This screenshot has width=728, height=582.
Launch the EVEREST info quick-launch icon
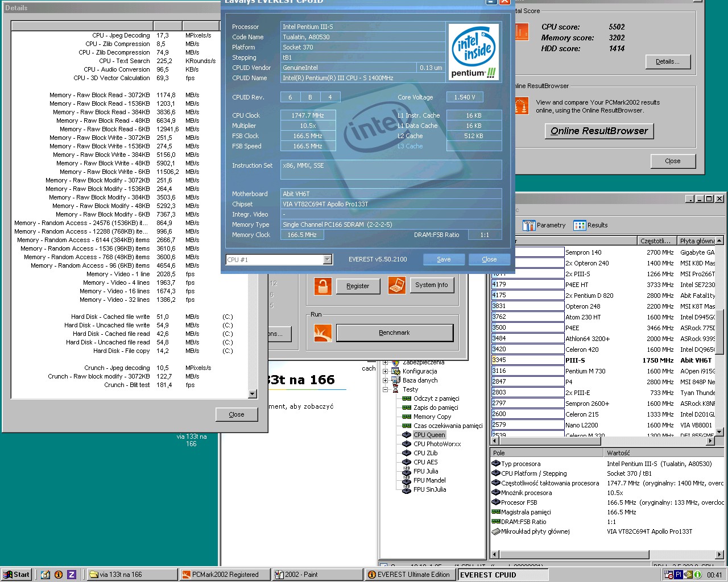click(58, 575)
